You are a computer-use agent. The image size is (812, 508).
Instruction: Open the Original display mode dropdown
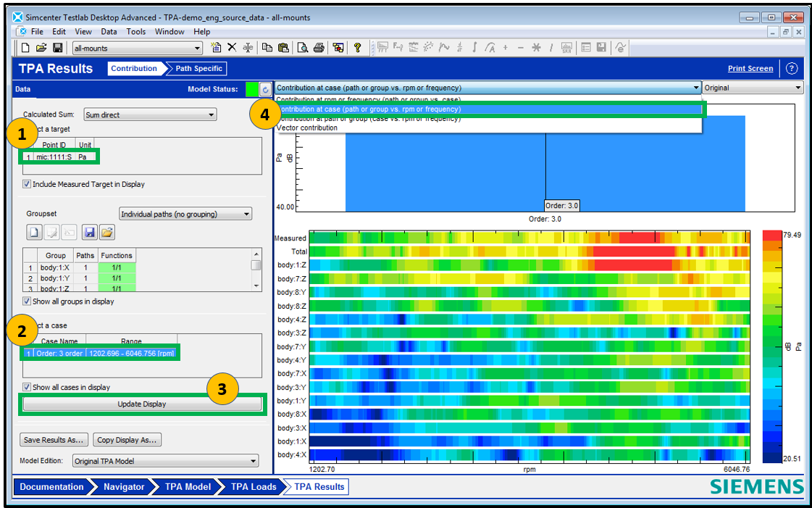point(753,88)
